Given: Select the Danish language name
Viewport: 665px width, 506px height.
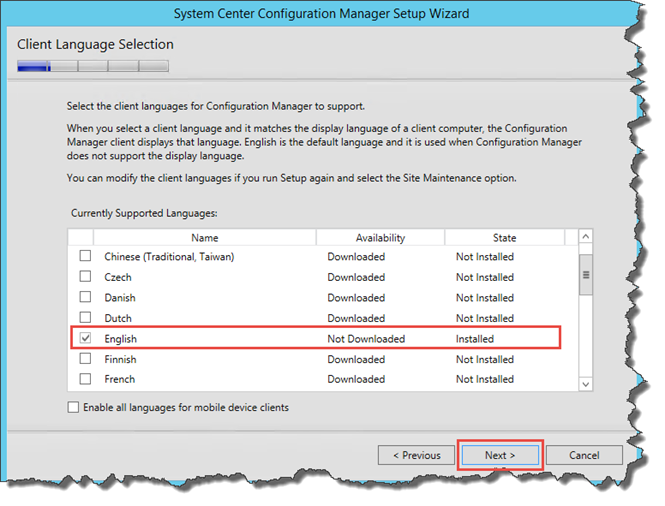Looking at the screenshot, I should [x=120, y=298].
